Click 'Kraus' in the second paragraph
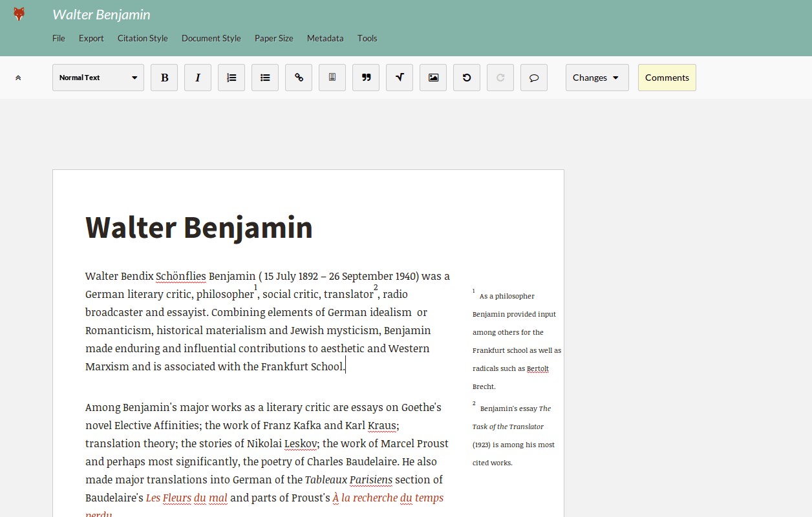Viewport: 812px width, 517px height. tap(381, 425)
